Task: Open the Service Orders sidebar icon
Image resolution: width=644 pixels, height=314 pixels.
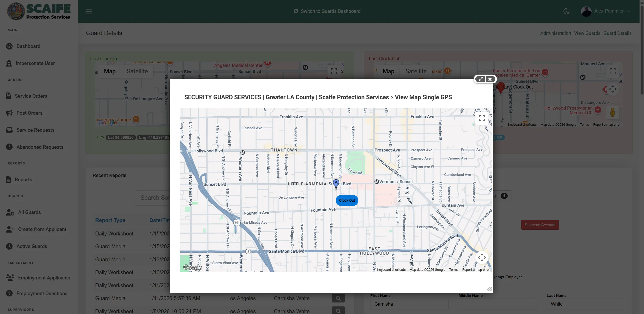Action: (x=9, y=96)
